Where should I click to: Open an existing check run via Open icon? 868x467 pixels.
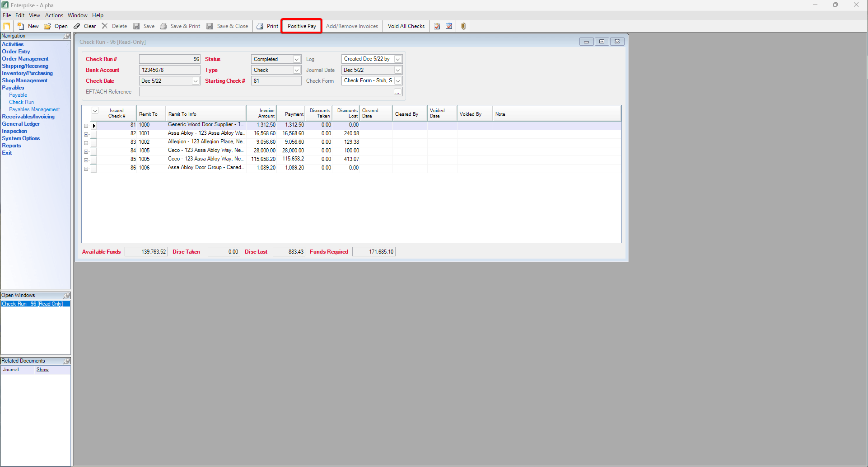[x=47, y=26]
